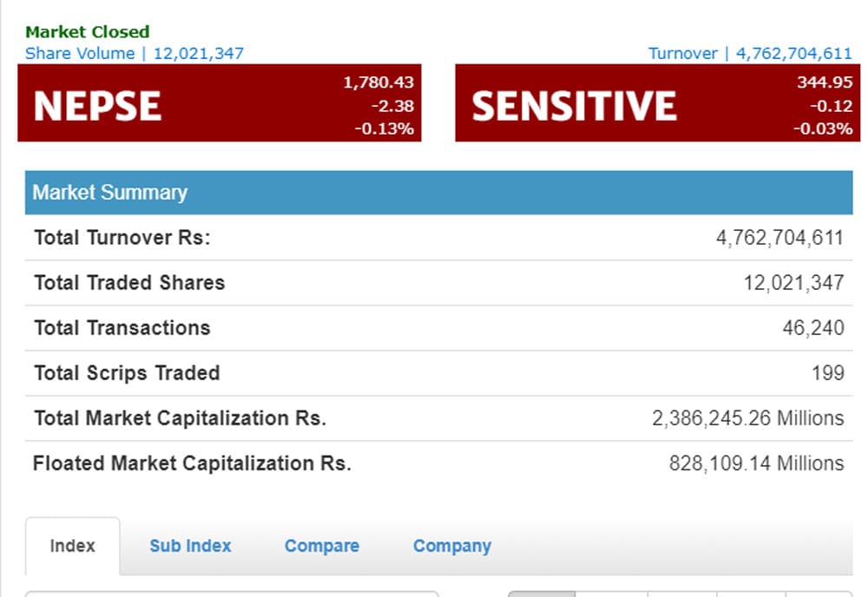
Task: Select the Total Traded Shares row
Action: click(438, 283)
